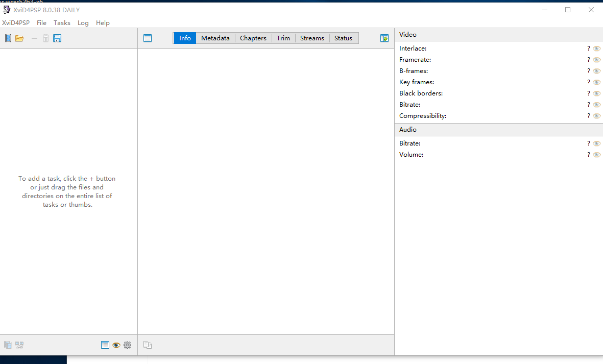This screenshot has width=603, height=364.
Task: Toggle the eye icon for B-frames
Action: click(597, 71)
